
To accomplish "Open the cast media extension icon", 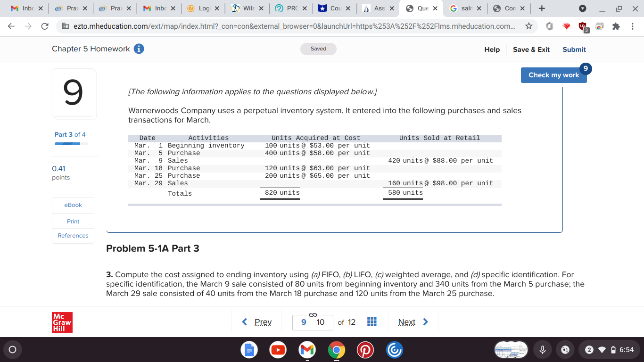I will tap(599, 27).
